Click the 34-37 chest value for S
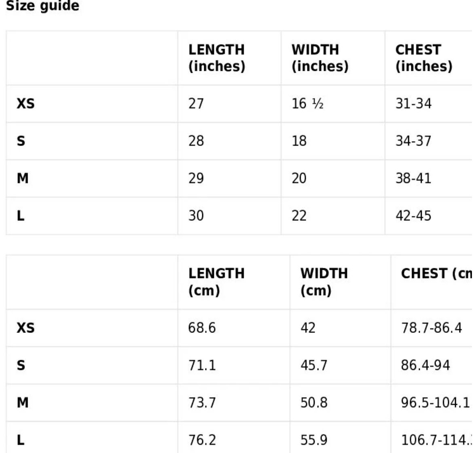 [413, 141]
